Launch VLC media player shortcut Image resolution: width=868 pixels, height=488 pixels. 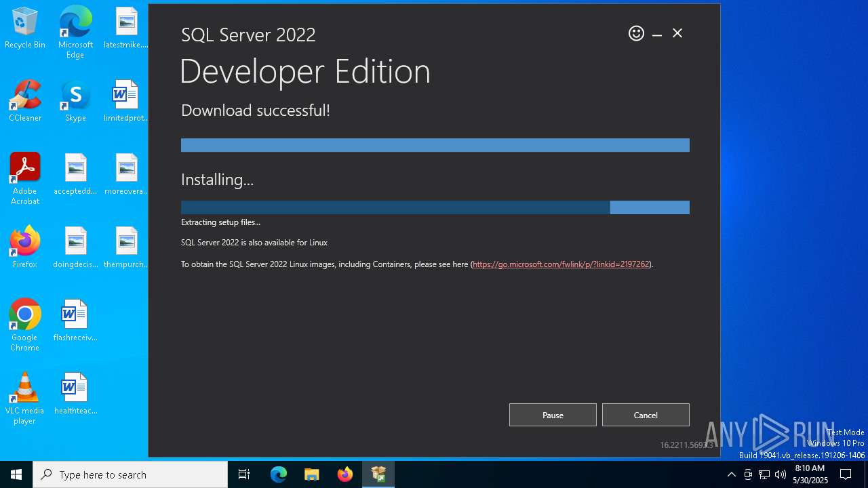(25, 399)
